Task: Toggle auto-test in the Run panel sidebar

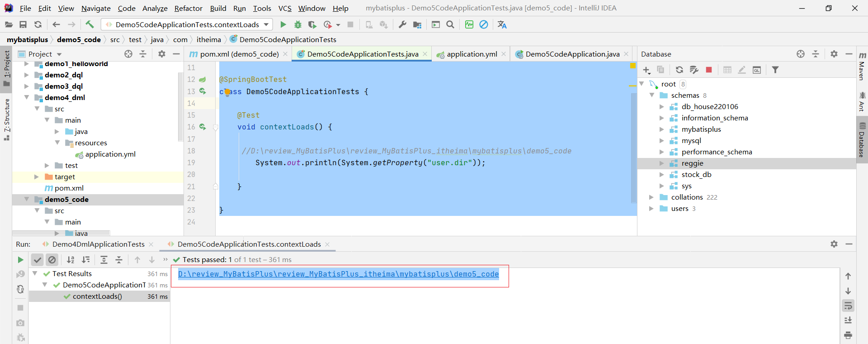Action: [x=20, y=289]
